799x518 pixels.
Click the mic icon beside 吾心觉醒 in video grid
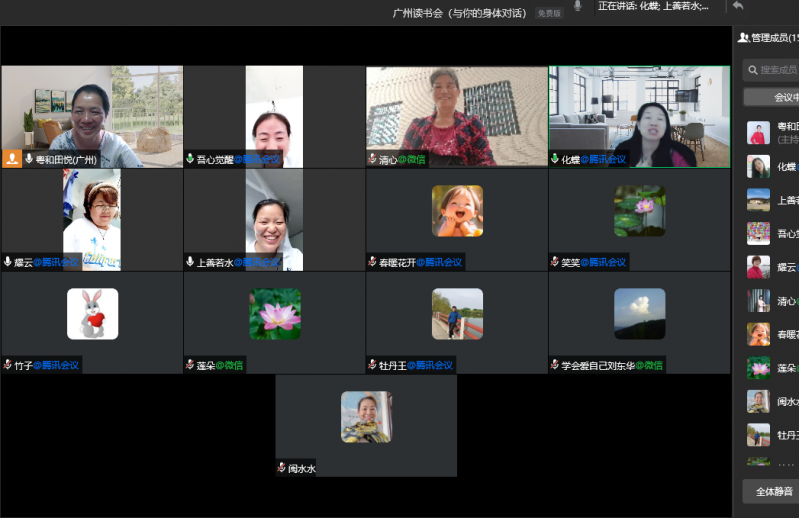(190, 159)
